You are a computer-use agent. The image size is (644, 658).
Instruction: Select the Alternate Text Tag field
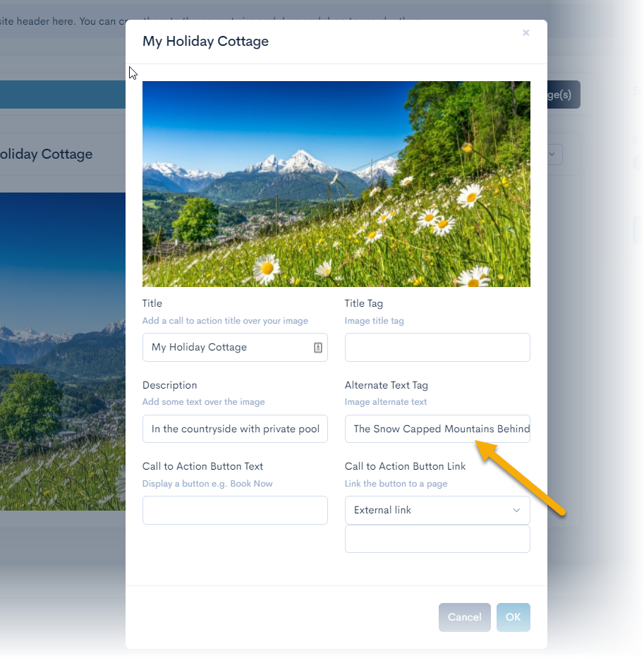click(x=437, y=428)
